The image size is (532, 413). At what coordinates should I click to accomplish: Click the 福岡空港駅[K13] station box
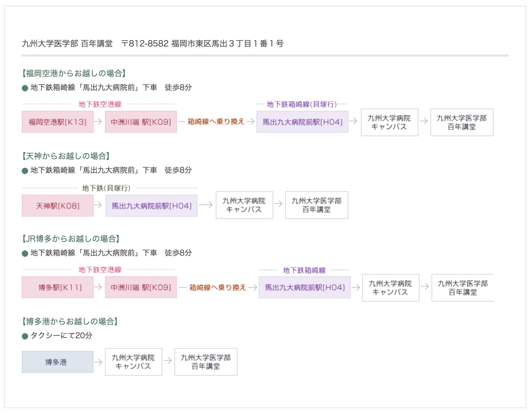pos(57,122)
